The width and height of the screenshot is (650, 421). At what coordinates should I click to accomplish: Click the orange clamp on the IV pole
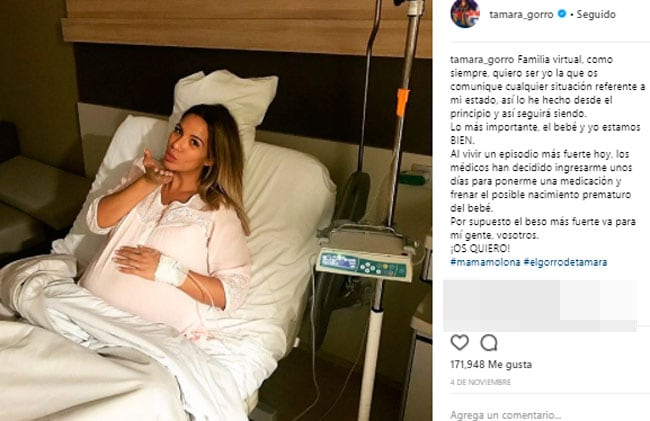coord(402,102)
